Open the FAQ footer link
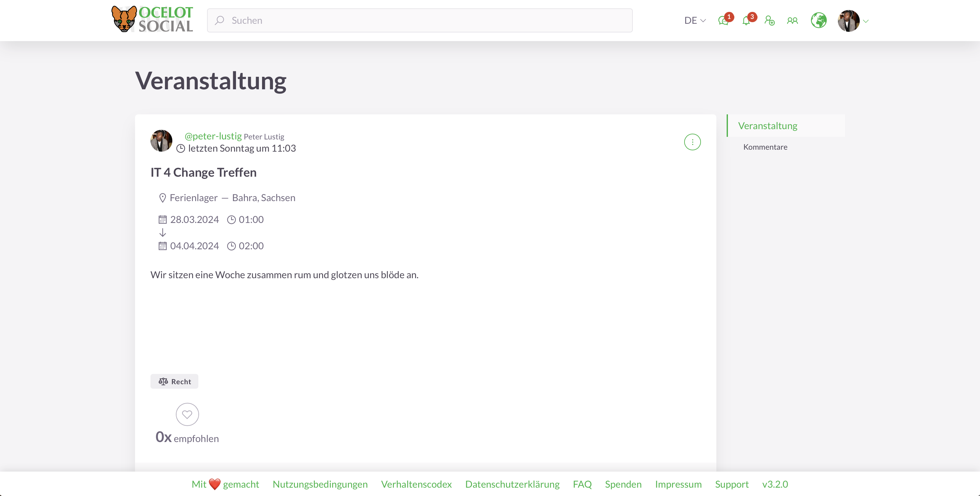Viewport: 980px width, 496px height. [582, 484]
